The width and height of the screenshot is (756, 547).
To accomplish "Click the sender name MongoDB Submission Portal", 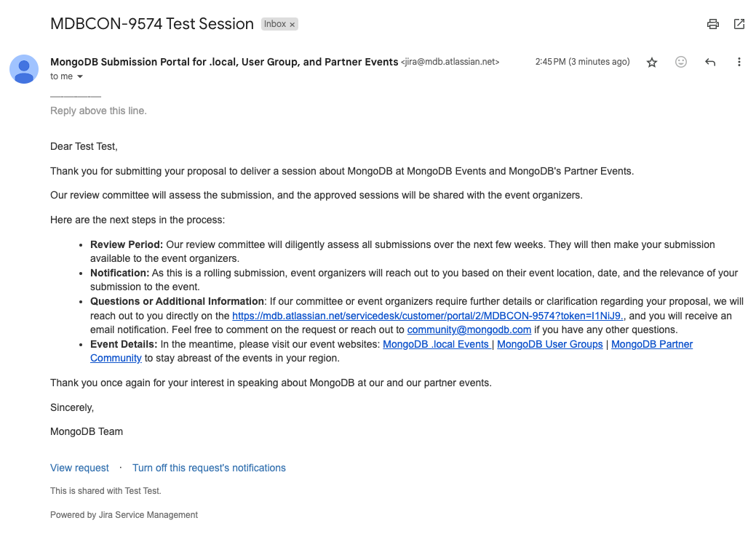I will point(224,62).
